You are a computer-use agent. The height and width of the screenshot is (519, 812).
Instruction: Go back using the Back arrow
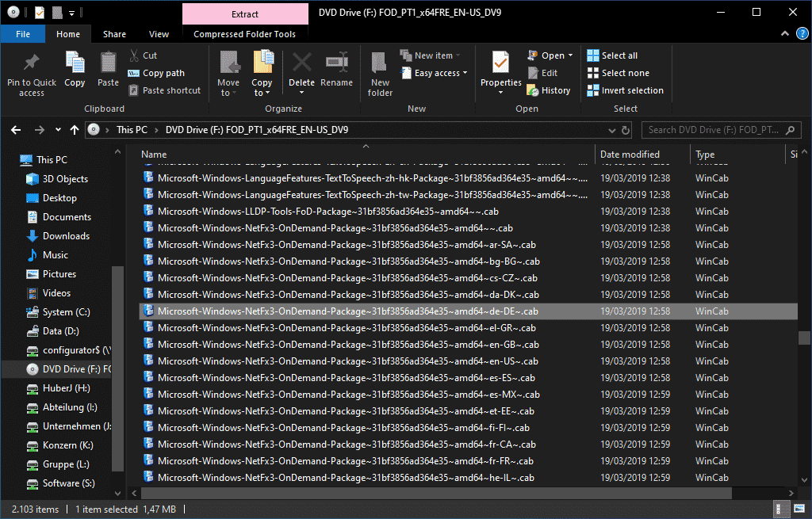pos(16,130)
